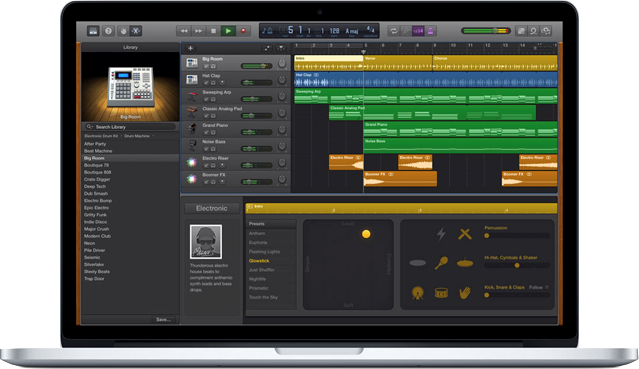This screenshot has width=639, height=369.
Task: Select the Nightlife preset
Action: point(257,279)
